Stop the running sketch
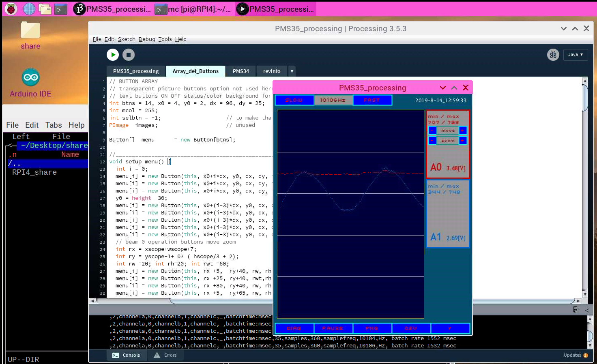This screenshot has height=364, width=597. (x=129, y=55)
